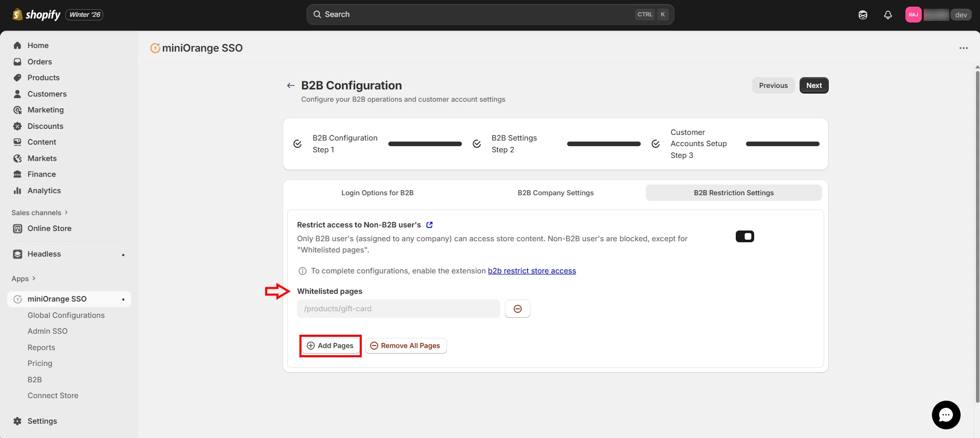The height and width of the screenshot is (438, 980).
Task: Click the Settings gear icon
Action: point(17,421)
